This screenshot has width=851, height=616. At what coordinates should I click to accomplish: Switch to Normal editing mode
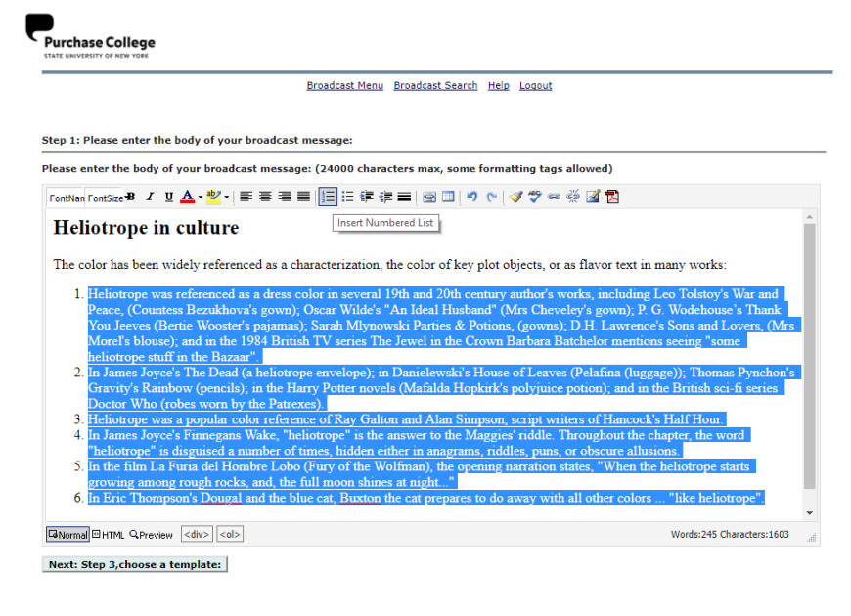click(67, 535)
